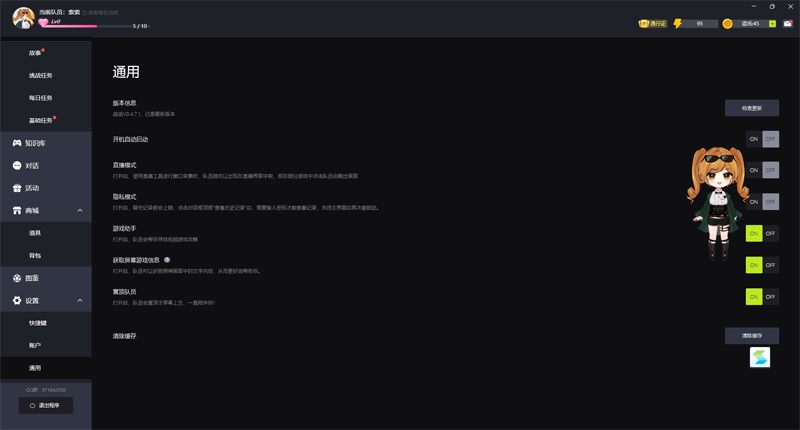This screenshot has height=430, width=800.
Task: Click the lightning energy icon
Action: click(678, 23)
